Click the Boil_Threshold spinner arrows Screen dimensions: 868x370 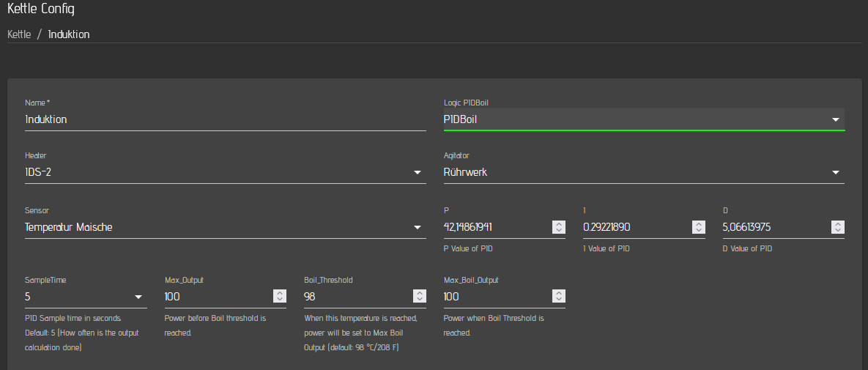[419, 296]
